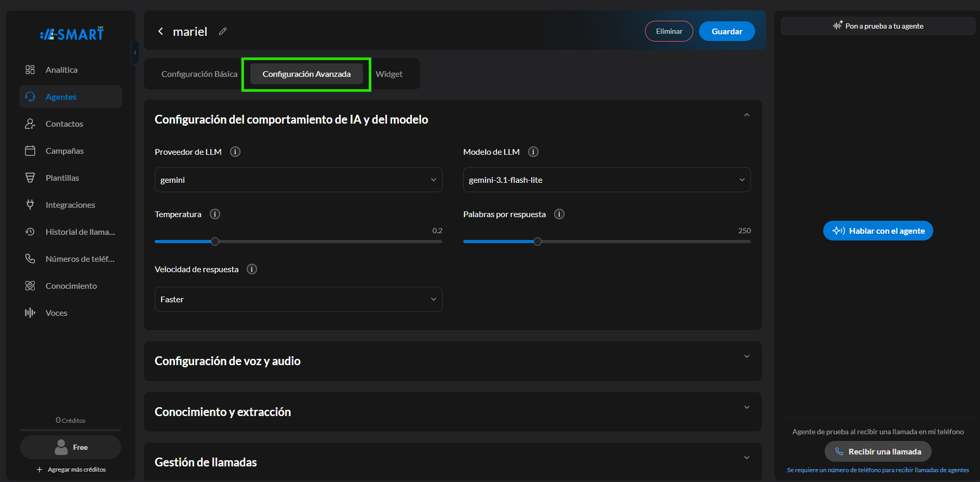Click the Guardar button
This screenshot has width=980, height=482.
(727, 31)
